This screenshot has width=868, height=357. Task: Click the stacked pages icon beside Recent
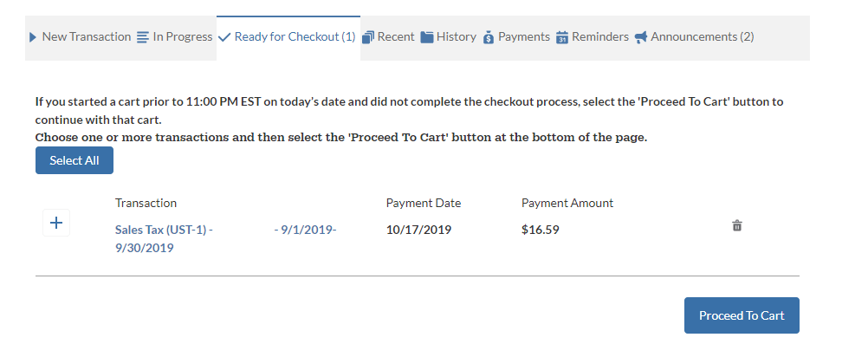pyautogui.click(x=368, y=37)
